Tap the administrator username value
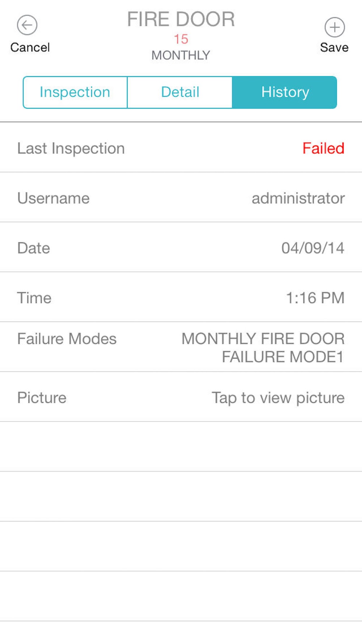362x644 pixels. coord(298,198)
